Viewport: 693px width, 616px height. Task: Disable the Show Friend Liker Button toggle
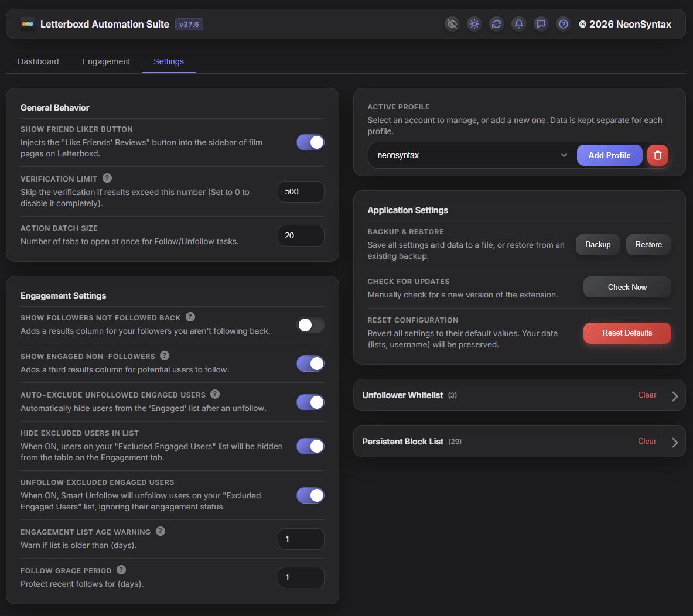[310, 142]
